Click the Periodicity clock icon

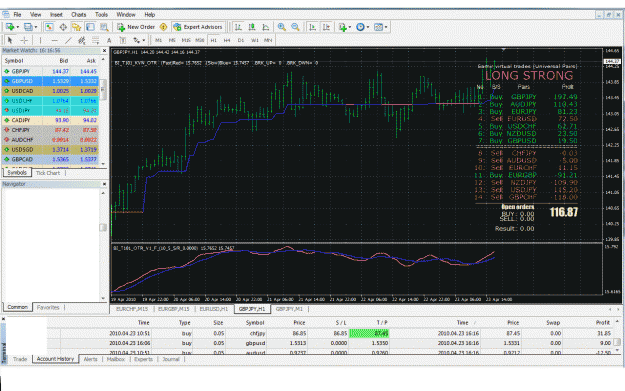coord(360,27)
